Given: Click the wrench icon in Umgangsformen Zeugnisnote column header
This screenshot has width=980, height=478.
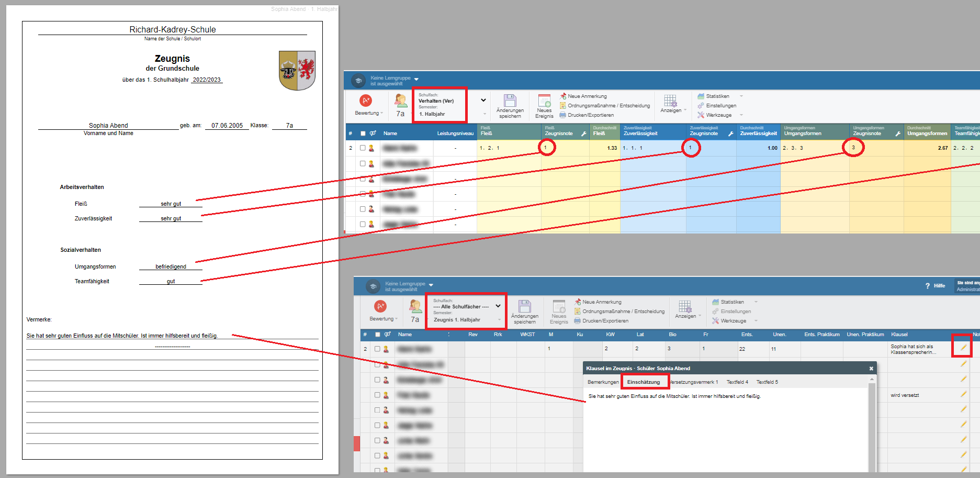Looking at the screenshot, I should [x=897, y=134].
